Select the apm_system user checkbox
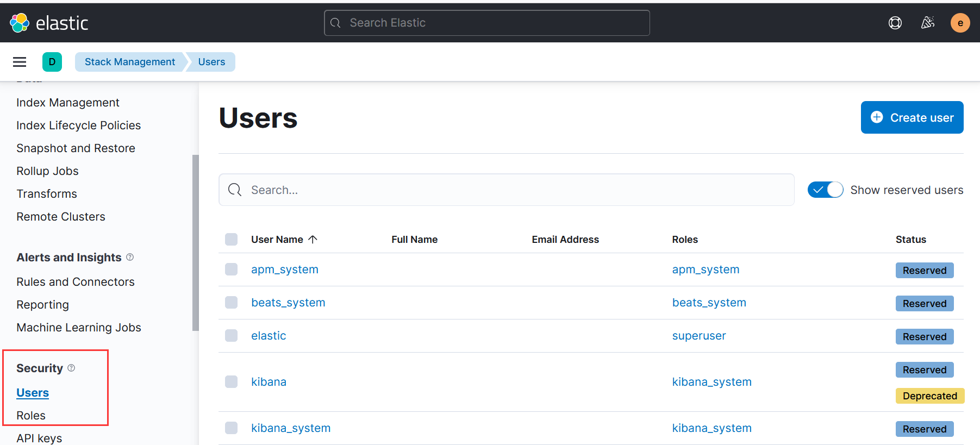 tap(232, 269)
